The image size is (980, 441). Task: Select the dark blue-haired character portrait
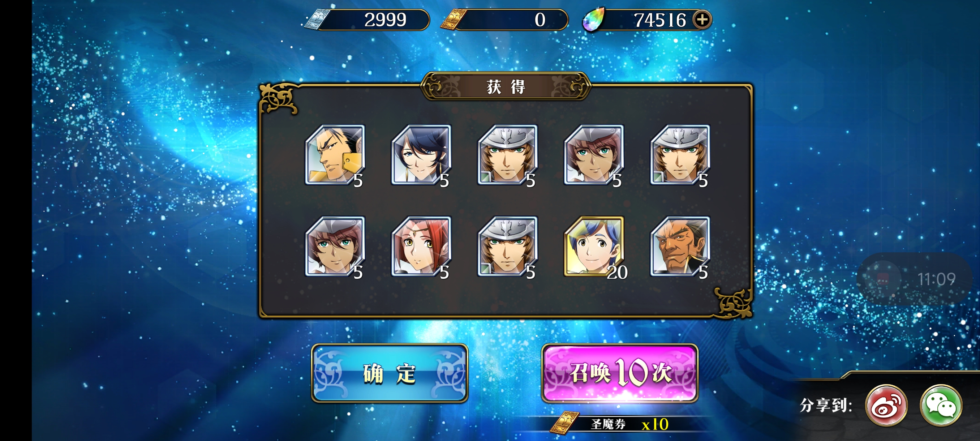click(421, 154)
